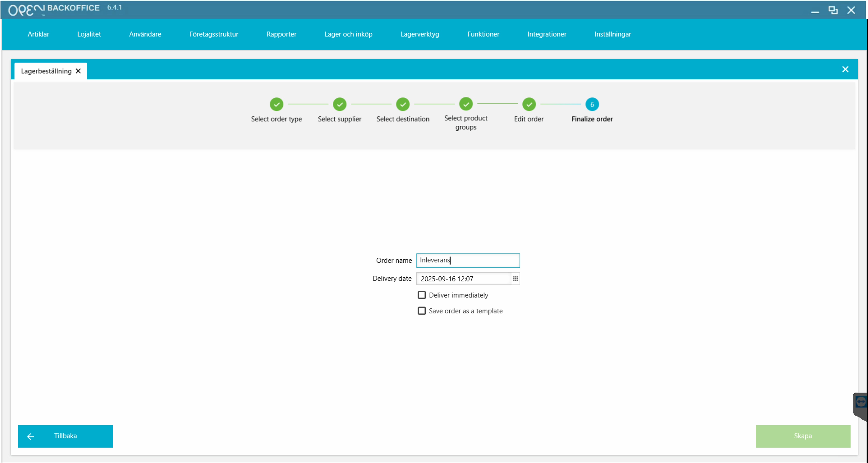Click the step 6 Finalize order circle

point(592,104)
